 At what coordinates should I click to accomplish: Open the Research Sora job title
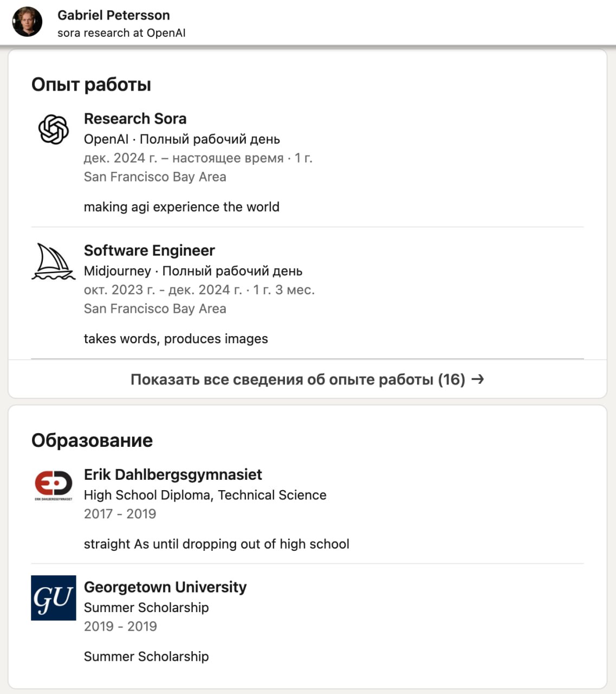pos(135,118)
